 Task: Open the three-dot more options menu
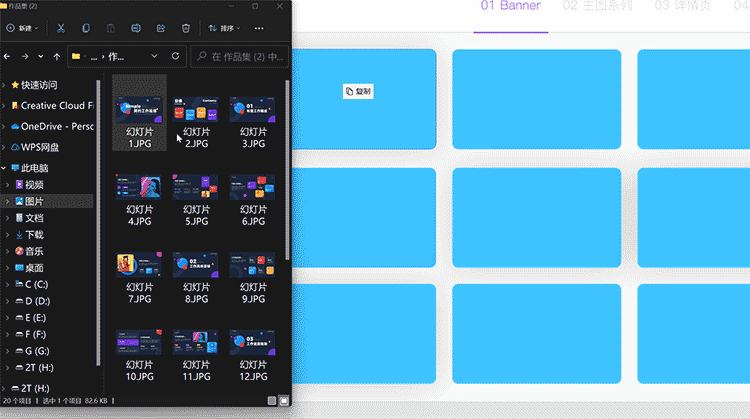(x=259, y=28)
